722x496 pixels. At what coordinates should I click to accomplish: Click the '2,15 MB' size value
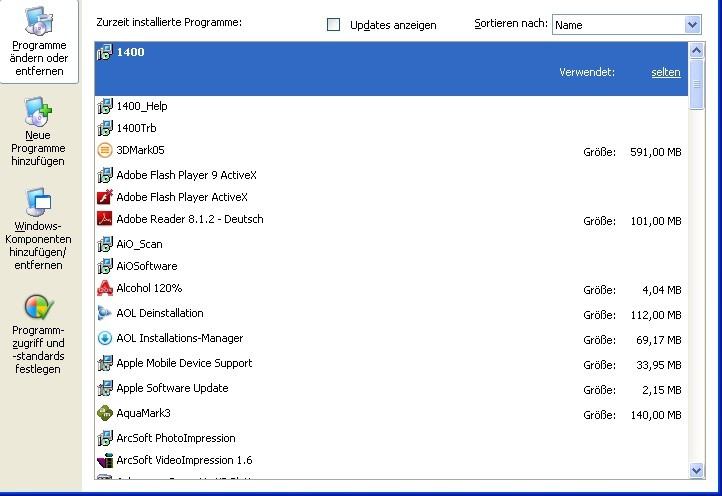click(662, 390)
